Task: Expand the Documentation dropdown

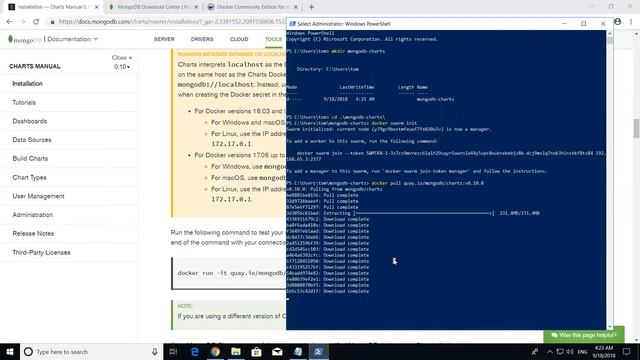Action: 73,39
